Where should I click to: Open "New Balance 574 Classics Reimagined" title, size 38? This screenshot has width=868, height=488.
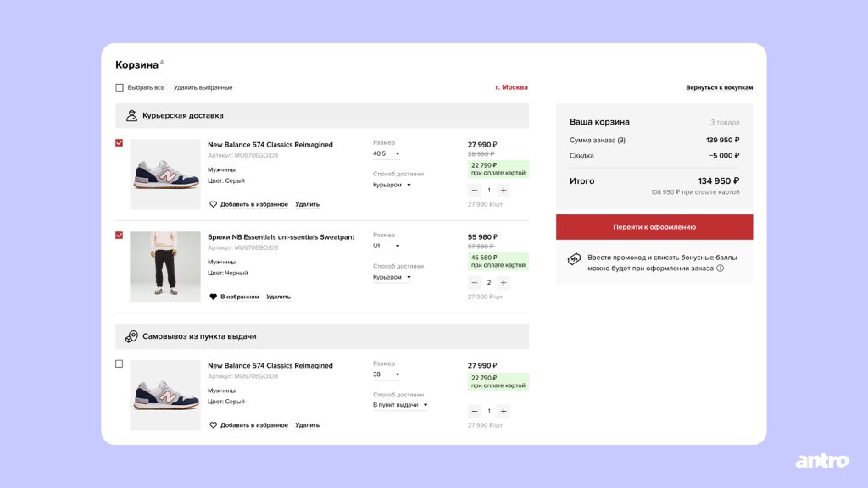[270, 366]
